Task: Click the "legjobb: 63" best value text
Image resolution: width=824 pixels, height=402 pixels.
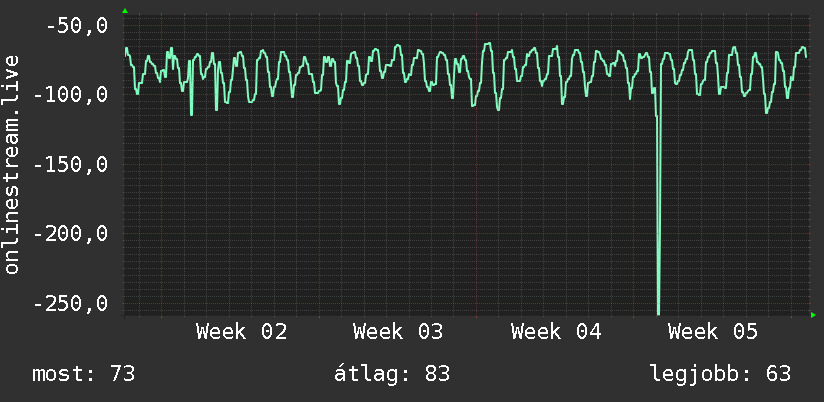Action: [x=720, y=374]
